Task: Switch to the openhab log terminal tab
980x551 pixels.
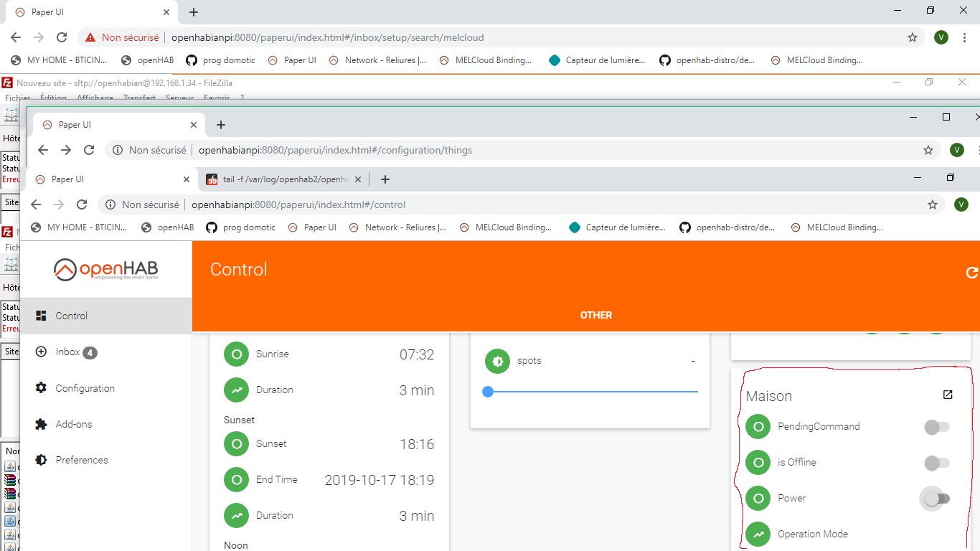Action: 280,179
